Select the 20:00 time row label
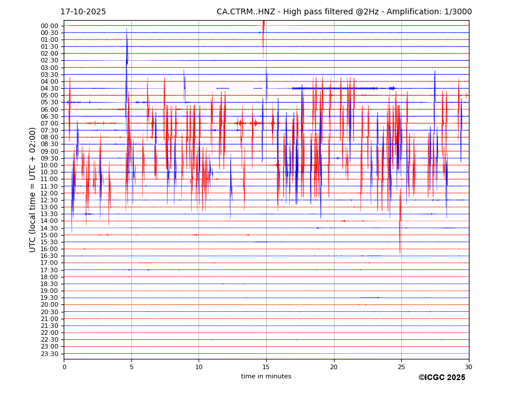Image resolution: width=532 pixels, height=399 pixels. click(x=49, y=305)
